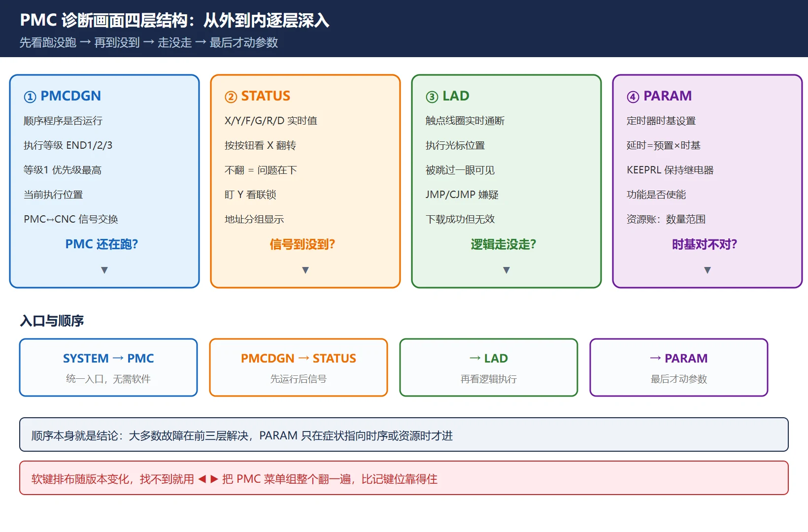
Task: Select the line 下载成功但无效
Action: [x=460, y=219]
